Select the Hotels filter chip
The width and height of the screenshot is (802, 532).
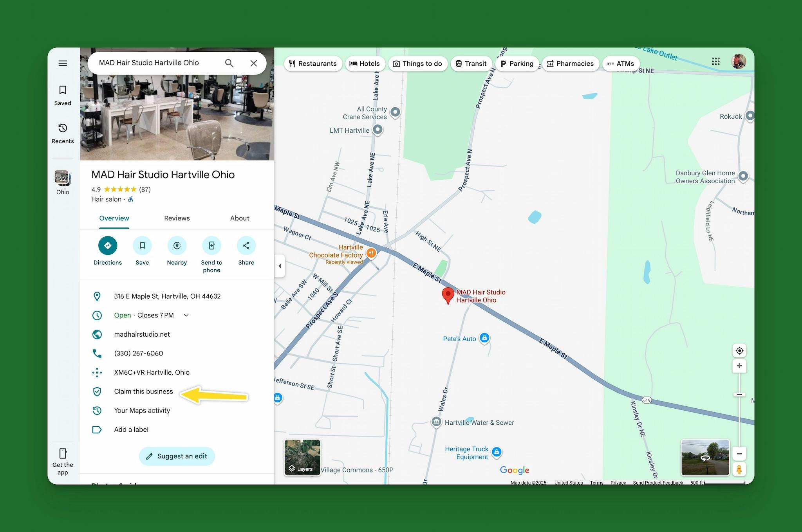(365, 64)
